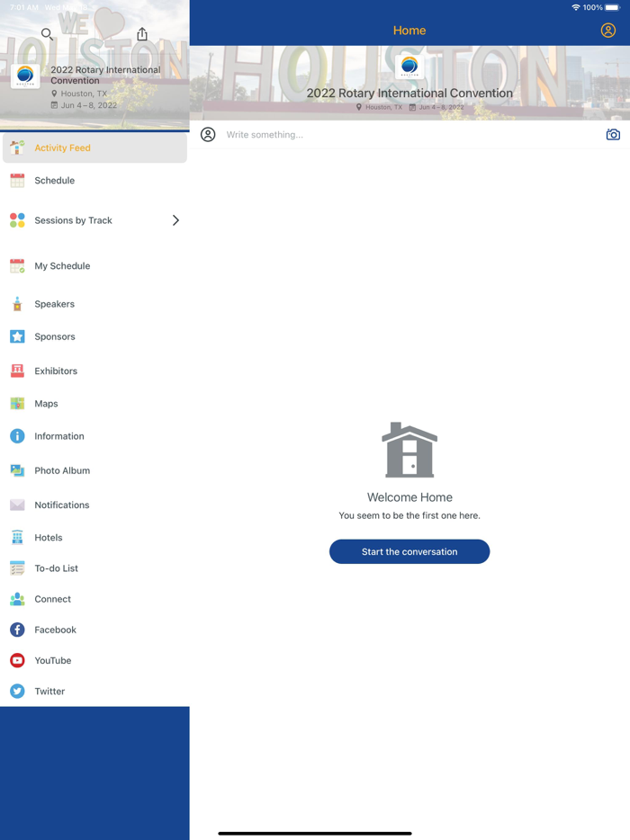630x840 pixels.
Task: Click the Welcome Home heading
Action: (x=409, y=497)
